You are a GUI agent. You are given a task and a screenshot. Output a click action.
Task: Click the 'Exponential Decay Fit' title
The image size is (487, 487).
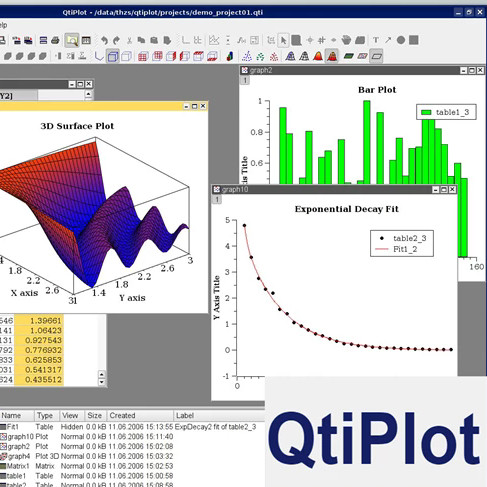(346, 209)
